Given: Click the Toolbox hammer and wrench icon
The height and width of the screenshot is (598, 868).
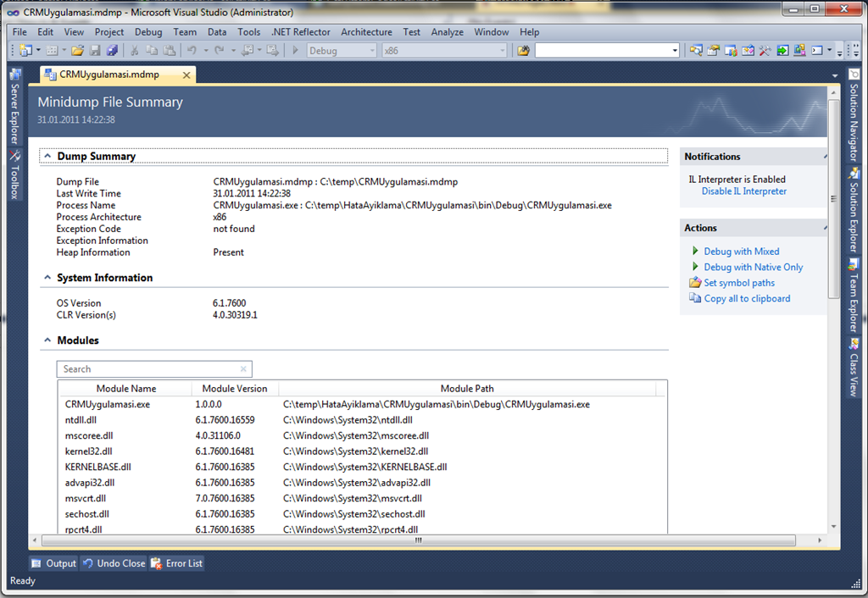Looking at the screenshot, I should [x=765, y=50].
